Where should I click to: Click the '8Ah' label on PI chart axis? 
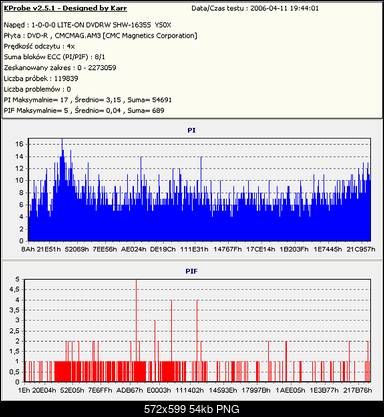[x=27, y=249]
